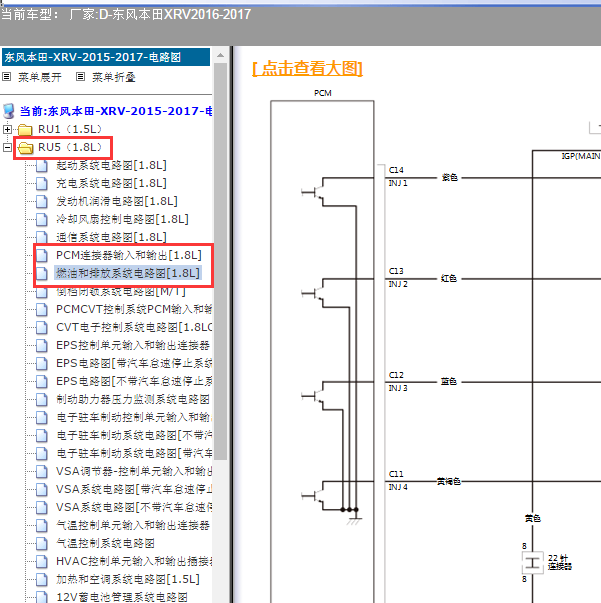Open 电子驻车制动系统电路图[带汽车 item
Viewport: 601px width, 603px height.
(x=134, y=453)
